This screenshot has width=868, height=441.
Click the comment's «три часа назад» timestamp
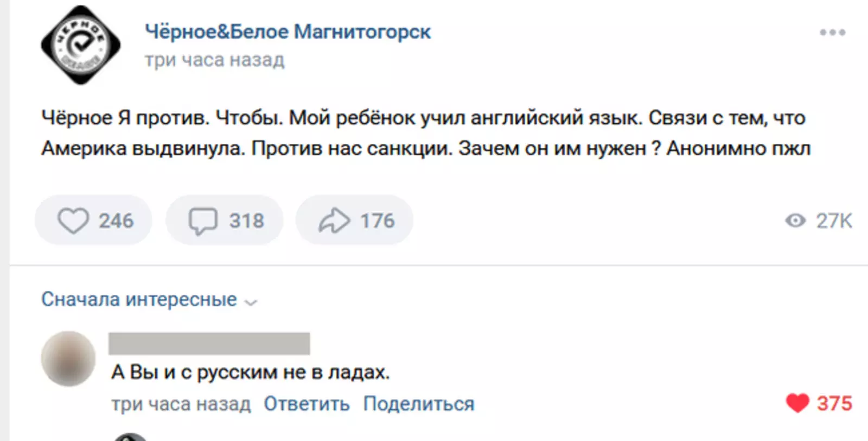tap(181, 404)
